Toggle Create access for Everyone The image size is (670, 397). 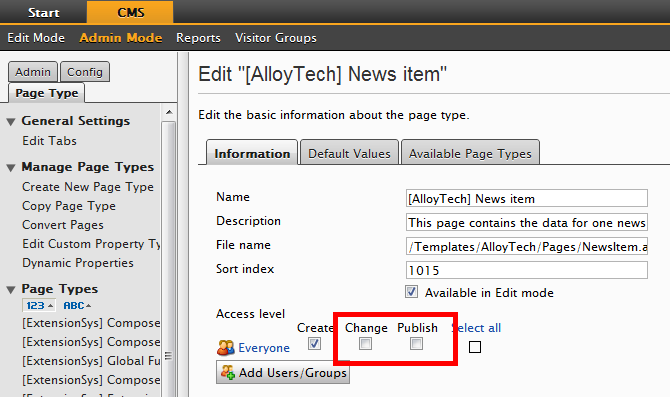[314, 343]
